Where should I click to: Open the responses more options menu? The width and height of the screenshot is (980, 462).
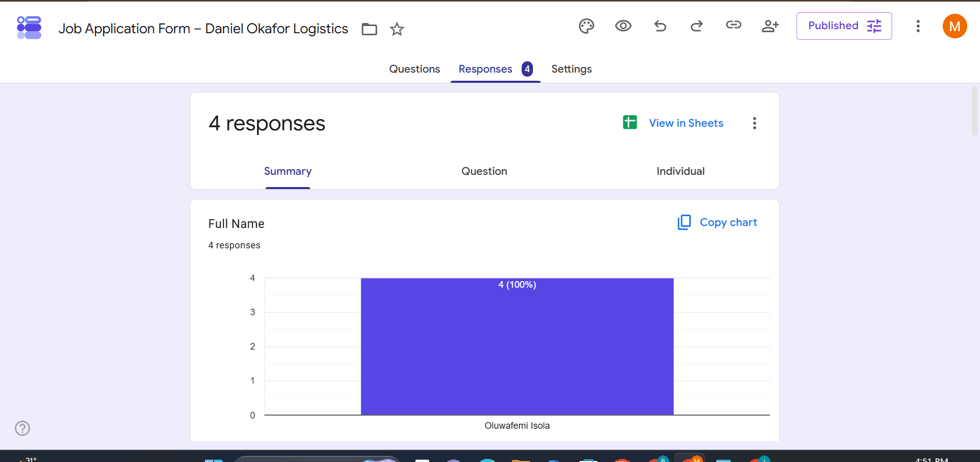(755, 123)
